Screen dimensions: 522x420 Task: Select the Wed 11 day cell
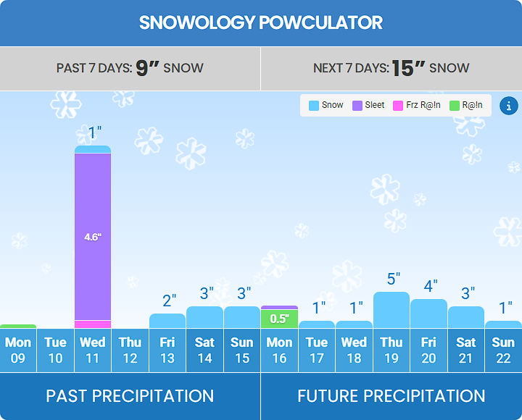tap(93, 350)
